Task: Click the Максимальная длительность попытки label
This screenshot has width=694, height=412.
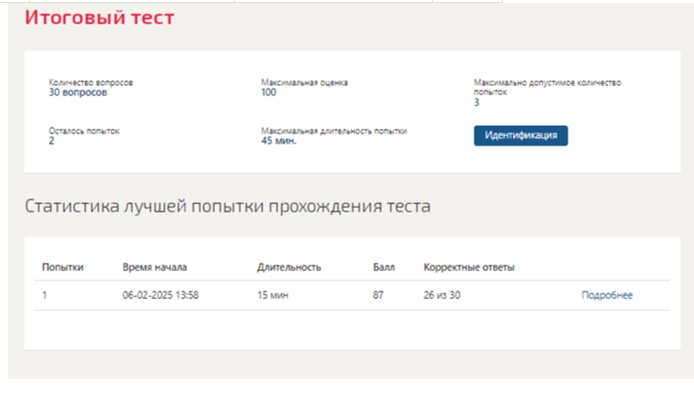Action: (334, 131)
